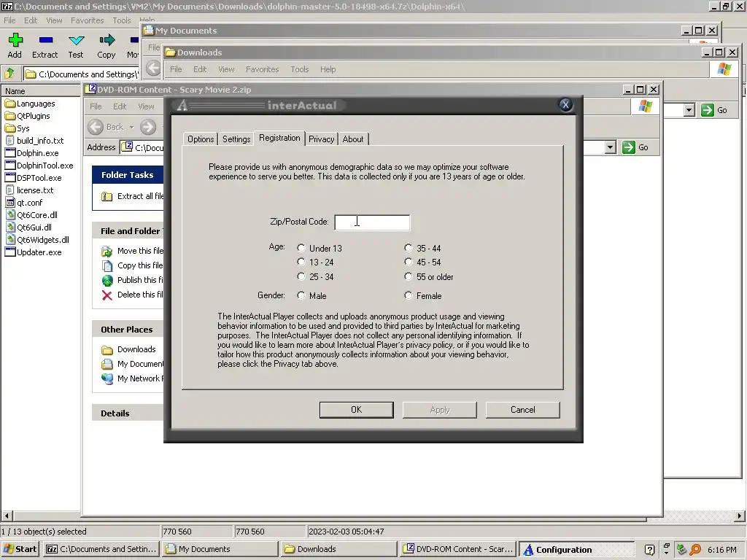
Task: Select Dolphin.exe icon in 7-Zip list
Action: tap(10, 153)
